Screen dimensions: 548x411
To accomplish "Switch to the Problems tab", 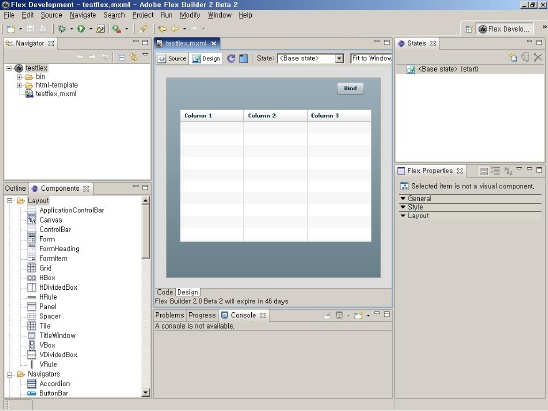I will click(x=170, y=315).
